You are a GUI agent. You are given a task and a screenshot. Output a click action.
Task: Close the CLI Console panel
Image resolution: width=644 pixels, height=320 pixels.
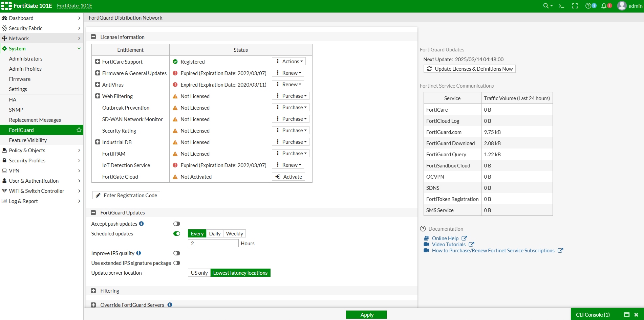click(x=636, y=315)
